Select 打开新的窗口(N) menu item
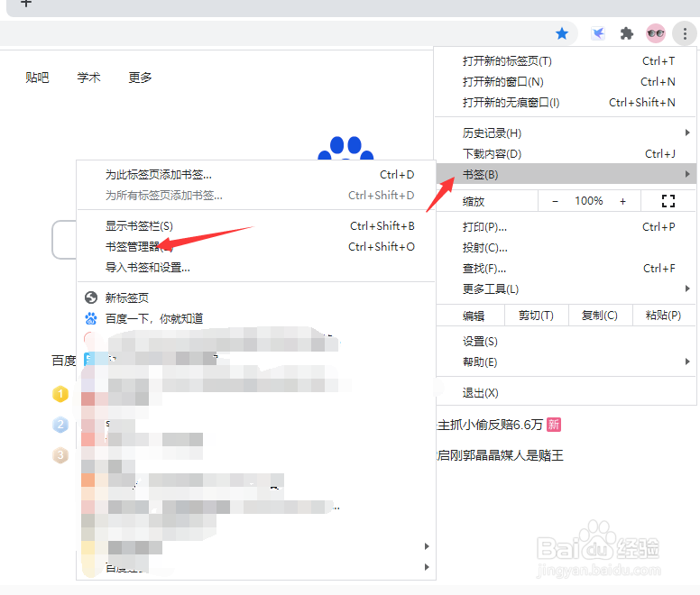The height and width of the screenshot is (595, 700). point(566,82)
